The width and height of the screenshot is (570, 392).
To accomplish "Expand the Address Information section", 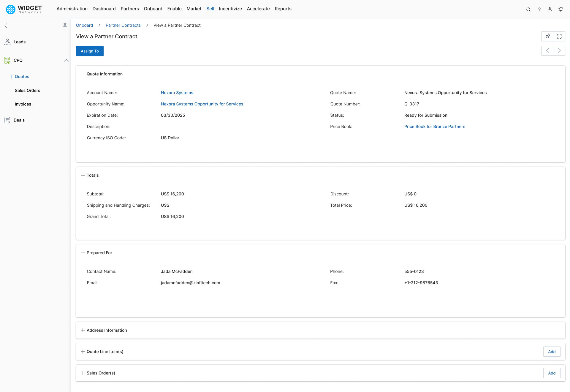I will [x=82, y=330].
